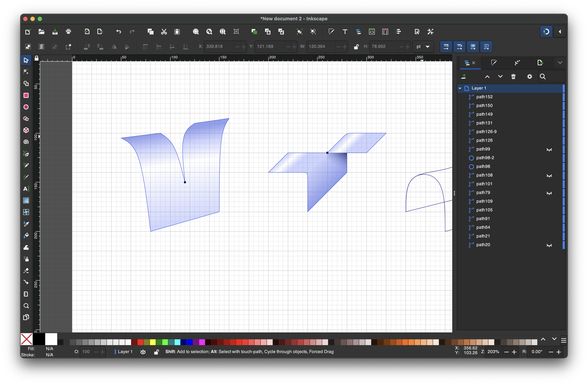Open the pt units dropdown

click(423, 47)
